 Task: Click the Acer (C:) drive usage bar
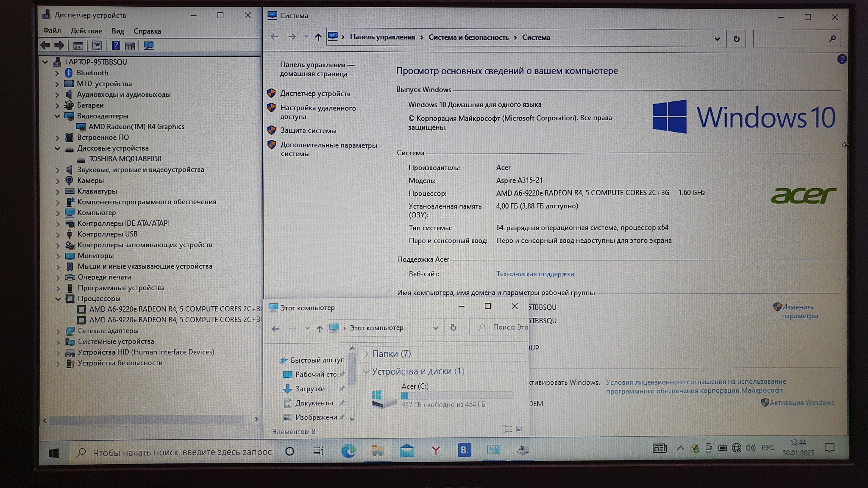coord(456,396)
